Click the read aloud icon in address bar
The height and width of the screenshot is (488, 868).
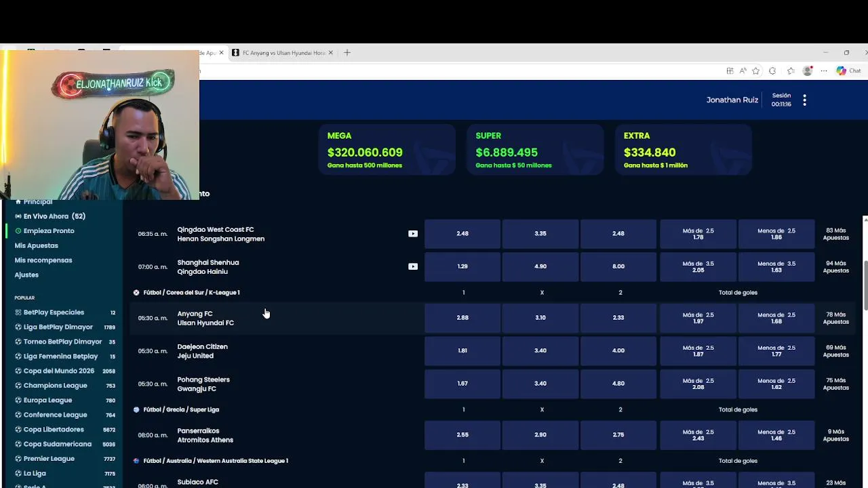coord(743,71)
